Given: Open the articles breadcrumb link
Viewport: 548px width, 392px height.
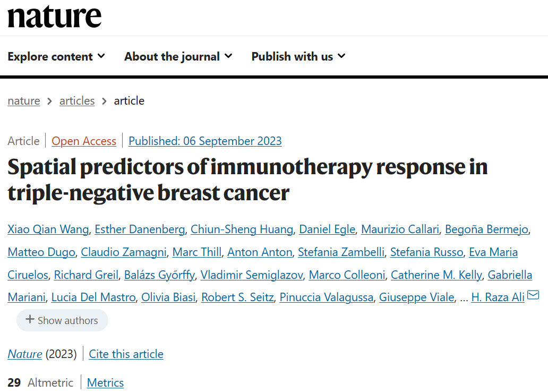Looking at the screenshot, I should coord(77,101).
